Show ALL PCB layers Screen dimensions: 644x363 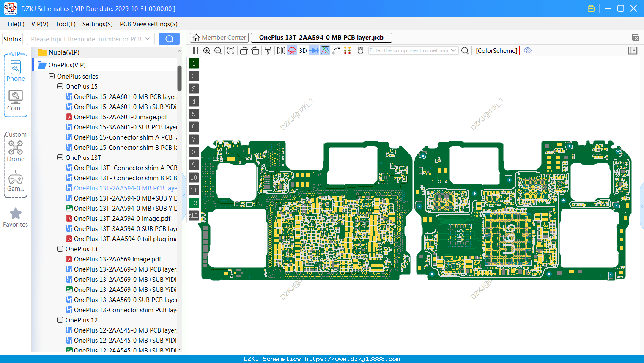[x=194, y=216]
